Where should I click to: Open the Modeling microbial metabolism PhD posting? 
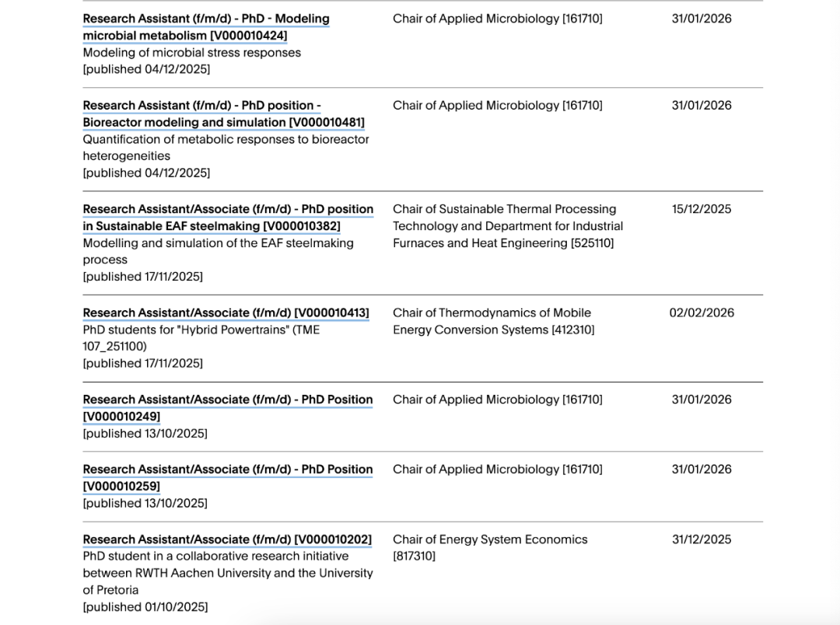point(205,27)
